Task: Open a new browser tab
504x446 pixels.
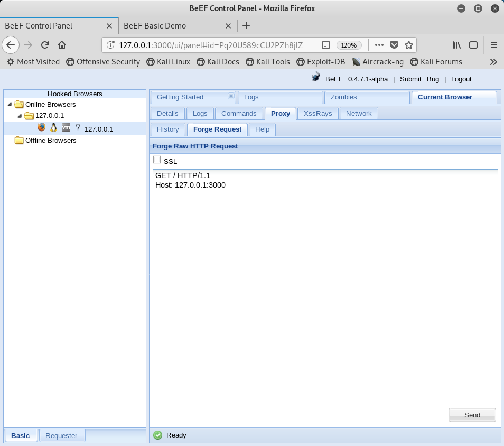Action: pos(246,25)
